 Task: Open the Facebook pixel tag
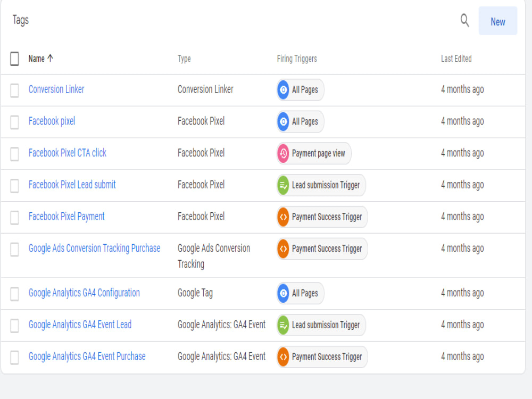tap(52, 121)
